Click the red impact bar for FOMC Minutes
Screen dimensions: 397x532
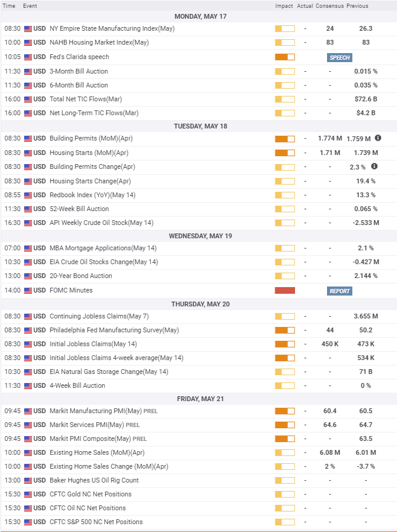(x=285, y=290)
